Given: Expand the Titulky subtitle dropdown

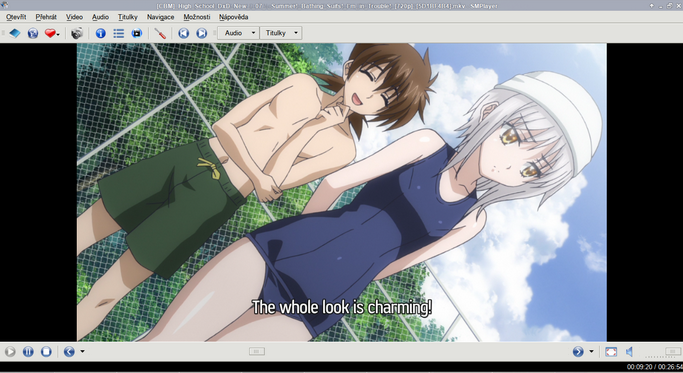Looking at the screenshot, I should pos(281,33).
